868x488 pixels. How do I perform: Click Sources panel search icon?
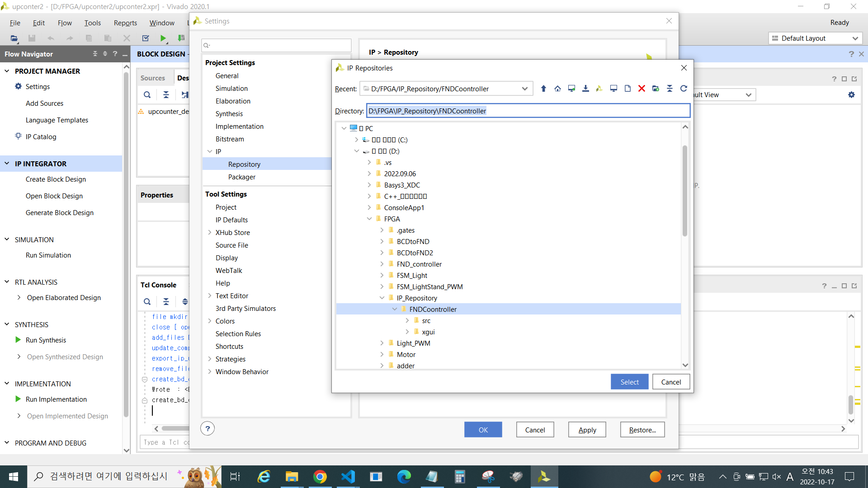pos(147,94)
